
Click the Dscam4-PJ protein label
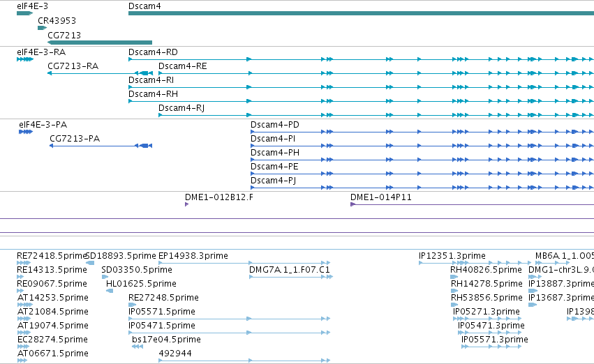click(273, 181)
